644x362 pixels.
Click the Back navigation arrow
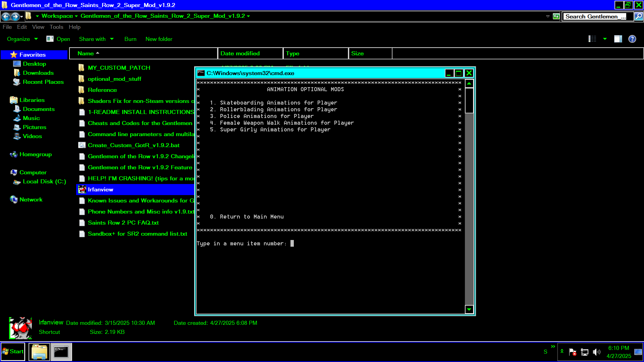pos(6,16)
